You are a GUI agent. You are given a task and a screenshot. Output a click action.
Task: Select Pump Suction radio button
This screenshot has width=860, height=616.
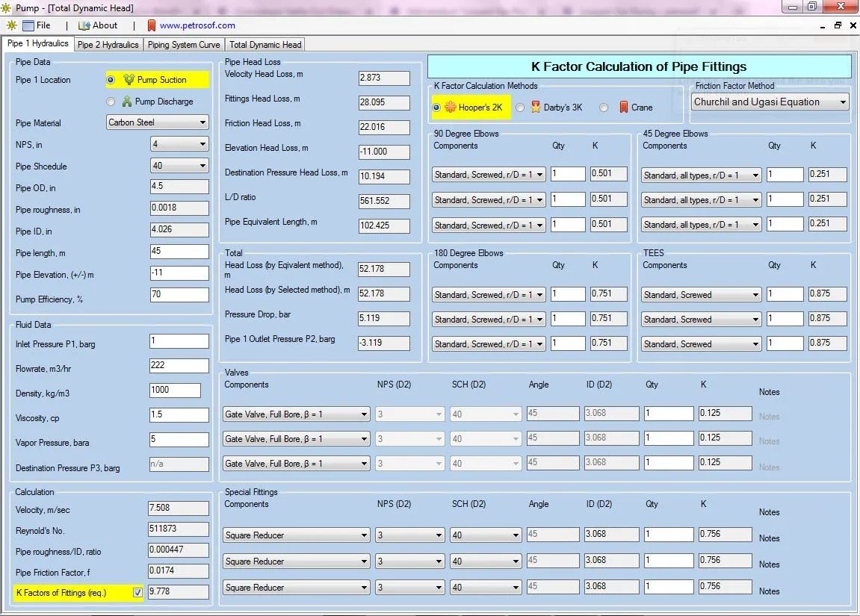click(111, 80)
